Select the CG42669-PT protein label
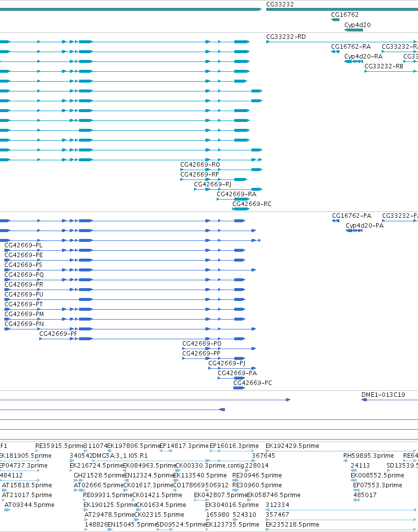The width and height of the screenshot is (418, 532). (x=24, y=304)
